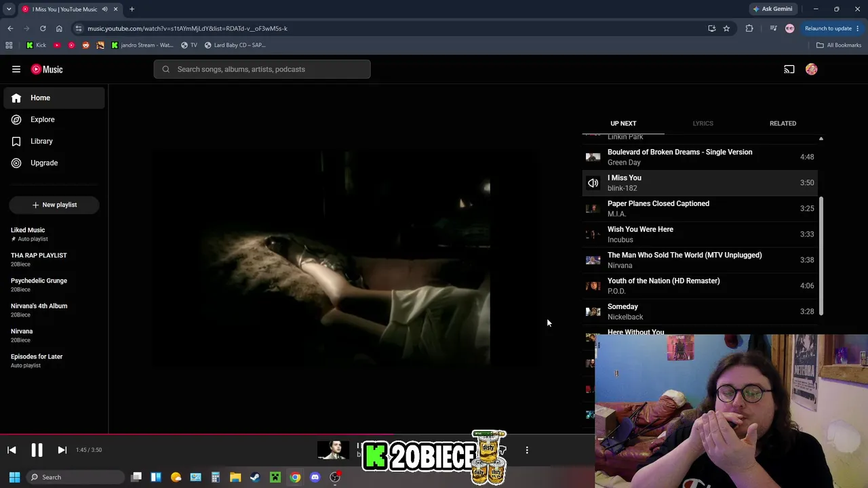The width and height of the screenshot is (868, 488).
Task: Go back to the previous page
Action: click(x=10, y=28)
